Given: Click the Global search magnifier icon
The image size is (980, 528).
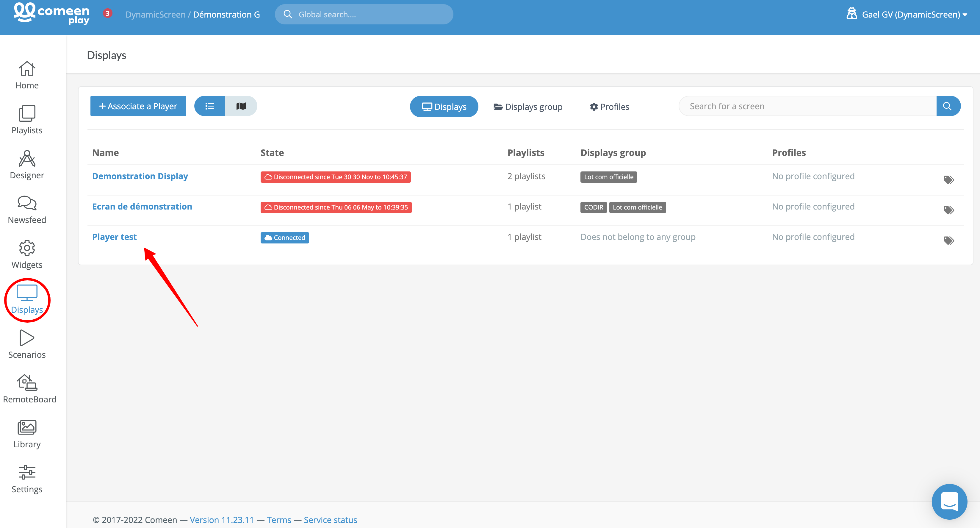Looking at the screenshot, I should point(288,15).
